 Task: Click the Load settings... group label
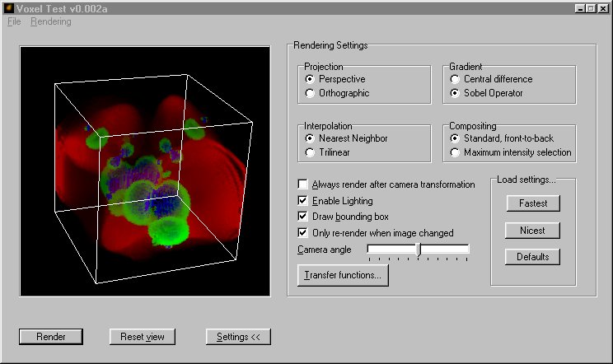point(526,180)
